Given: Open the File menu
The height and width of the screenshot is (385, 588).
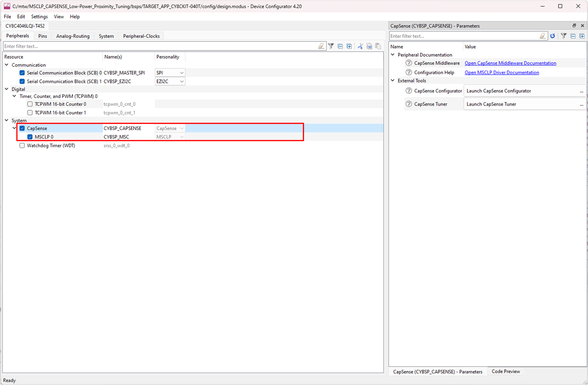Looking at the screenshot, I should (7, 16).
